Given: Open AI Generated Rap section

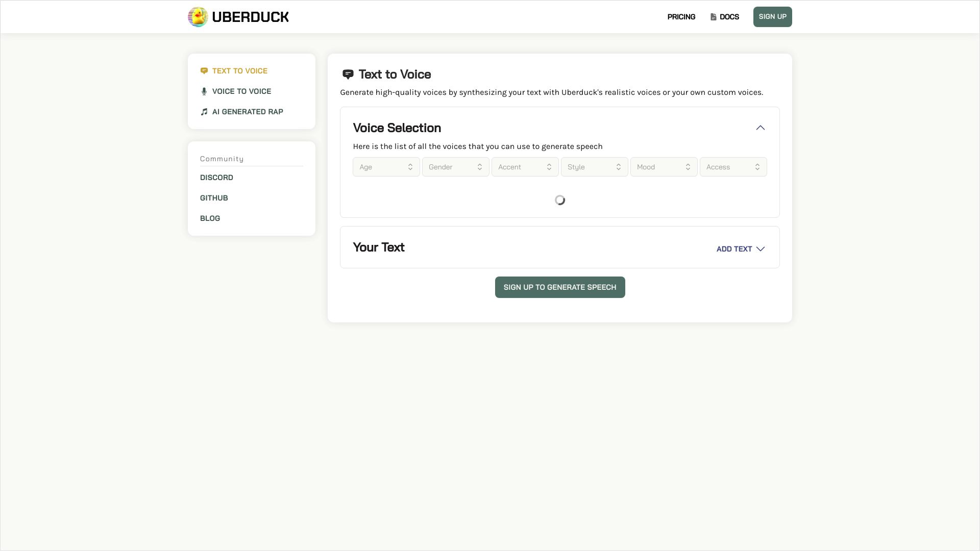Looking at the screenshot, I should tap(241, 112).
